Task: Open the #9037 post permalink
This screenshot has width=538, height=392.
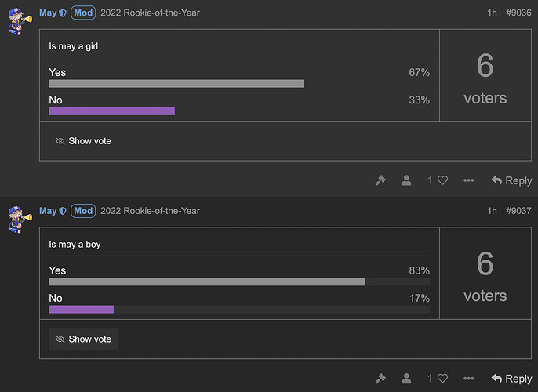Action: pyautogui.click(x=518, y=211)
